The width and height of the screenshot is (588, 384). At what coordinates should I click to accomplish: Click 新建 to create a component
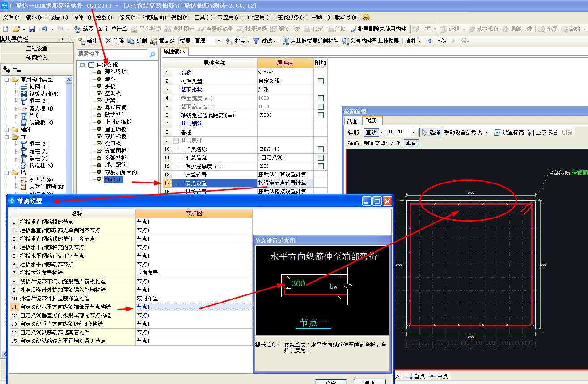[88, 41]
